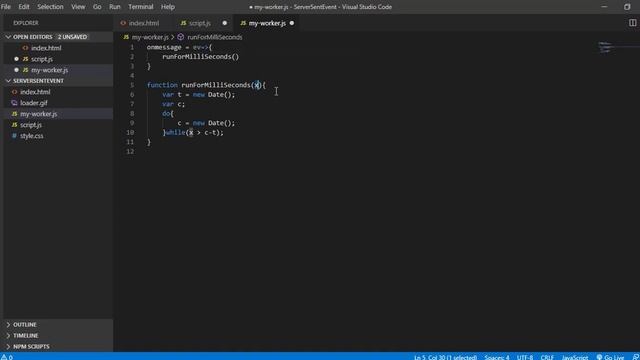Click the errors and warnings status icon
The height and width of the screenshot is (360, 640).
click(x=7, y=357)
